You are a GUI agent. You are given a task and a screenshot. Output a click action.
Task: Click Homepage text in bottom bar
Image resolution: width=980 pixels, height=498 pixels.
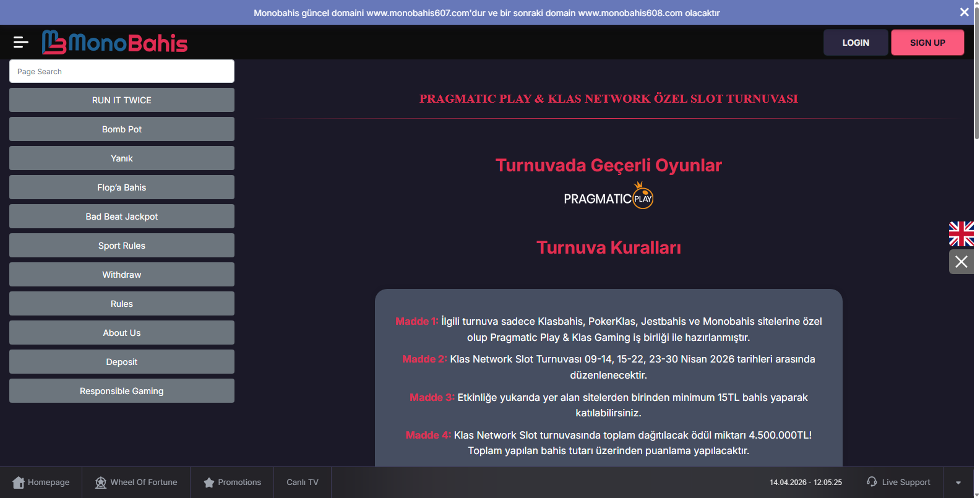[48, 483]
